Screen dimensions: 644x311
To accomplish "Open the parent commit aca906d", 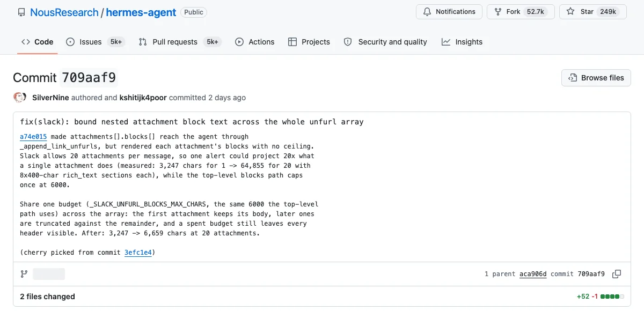I will click(533, 274).
